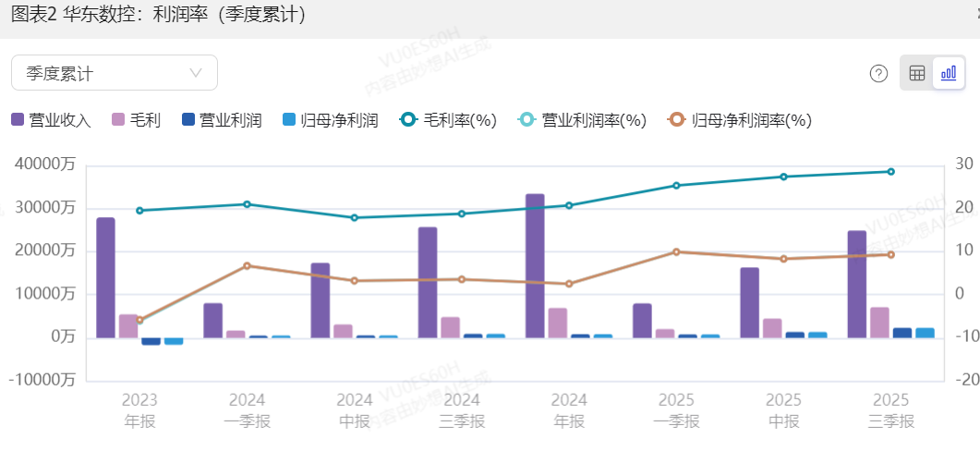Toggle 归母净利润率(%) legend line
Screen dimensions: 980x451
739,120
